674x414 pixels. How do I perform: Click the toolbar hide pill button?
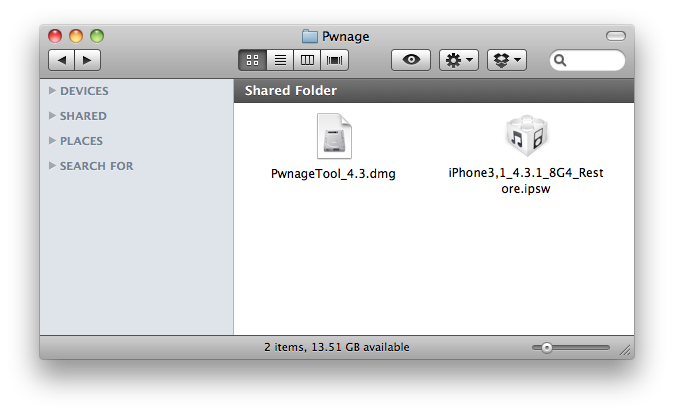pos(615,36)
